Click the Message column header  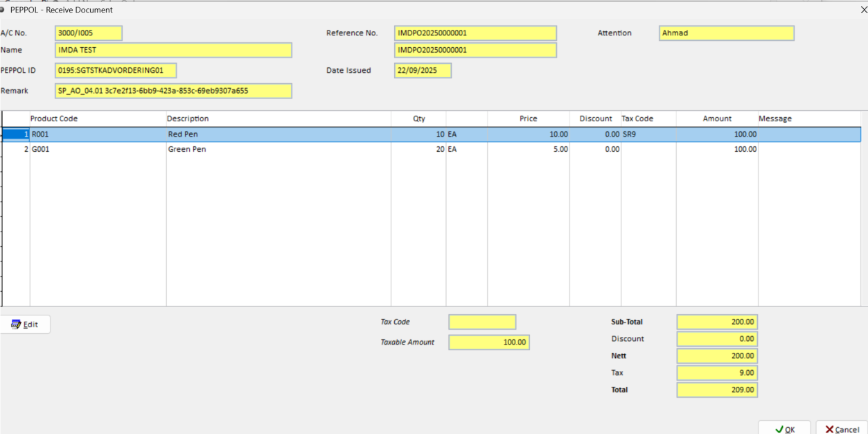coord(809,119)
